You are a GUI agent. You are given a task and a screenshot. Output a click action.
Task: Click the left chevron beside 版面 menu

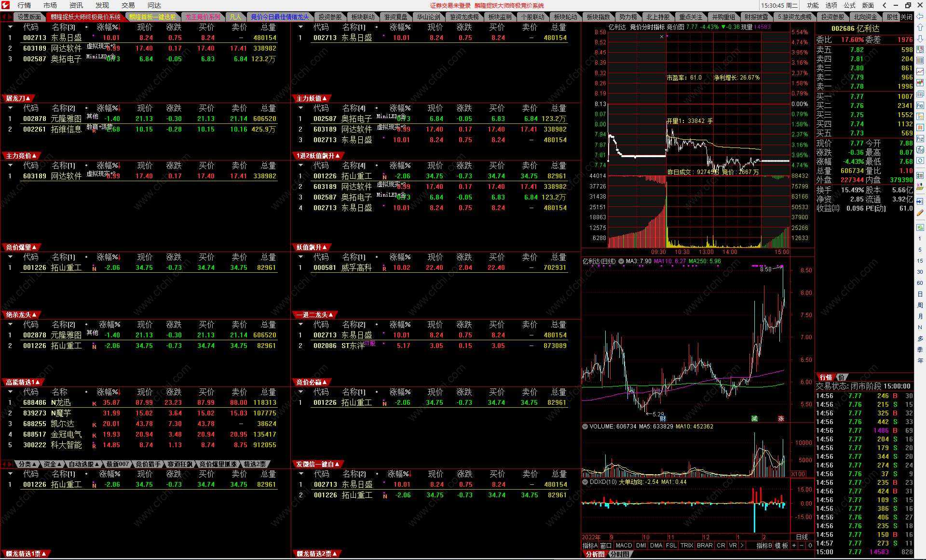pyautogui.click(x=884, y=5)
